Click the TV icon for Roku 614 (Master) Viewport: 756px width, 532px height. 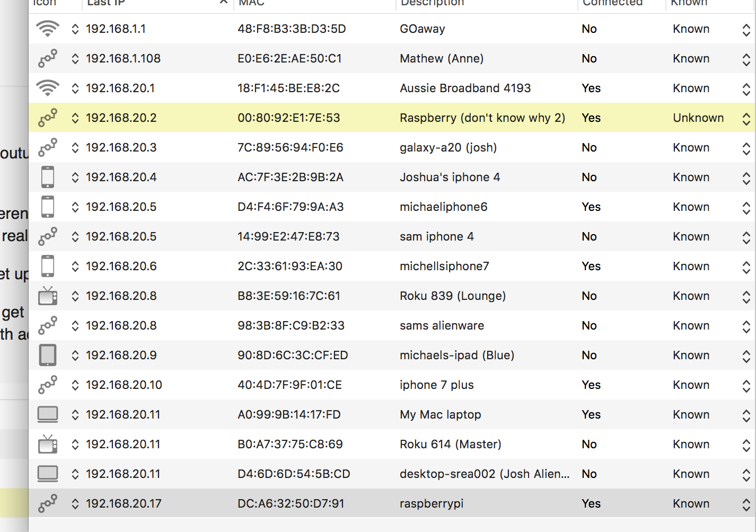(48, 444)
